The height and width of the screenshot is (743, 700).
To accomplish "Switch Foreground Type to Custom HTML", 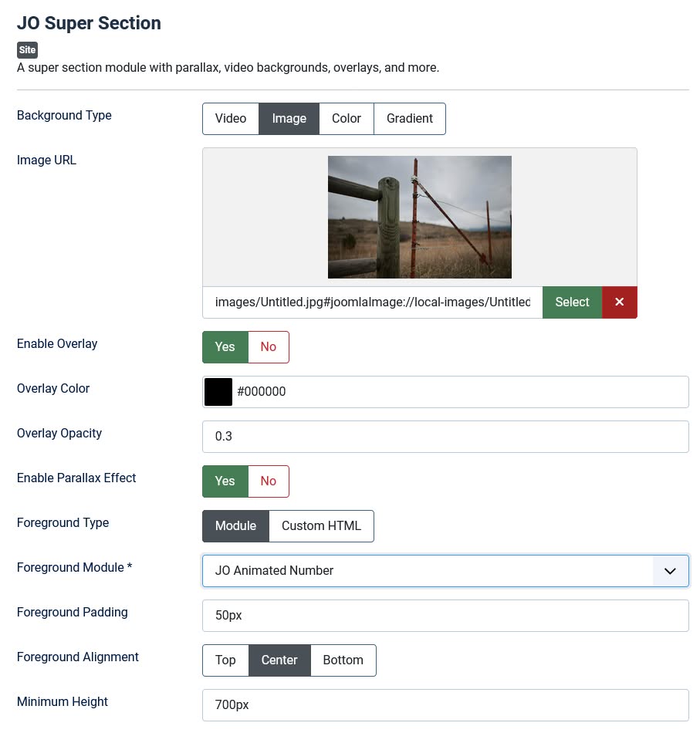I will pyautogui.click(x=321, y=525).
